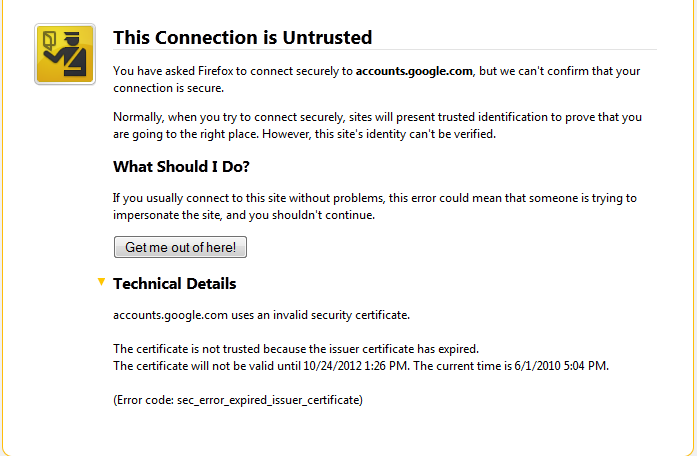The height and width of the screenshot is (456, 697).
Task: Click the bold accounts.google.com domain name
Action: [x=414, y=71]
